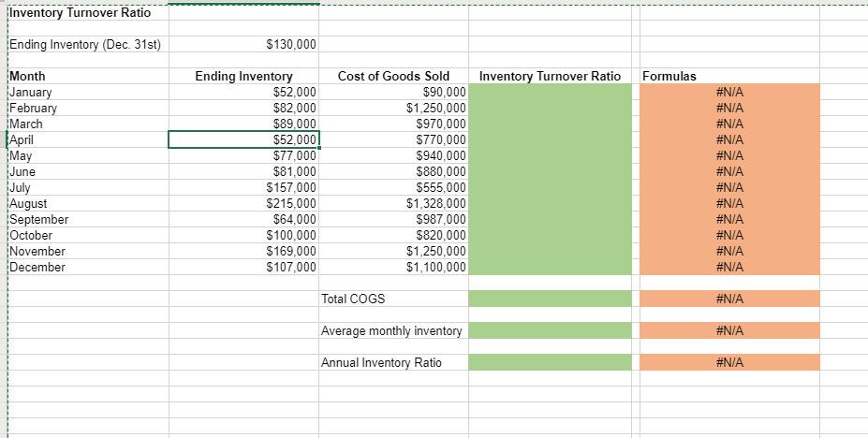This screenshot has height=438, width=868.
Task: Click the #N/A formula cell for Total COGS
Action: tap(729, 299)
